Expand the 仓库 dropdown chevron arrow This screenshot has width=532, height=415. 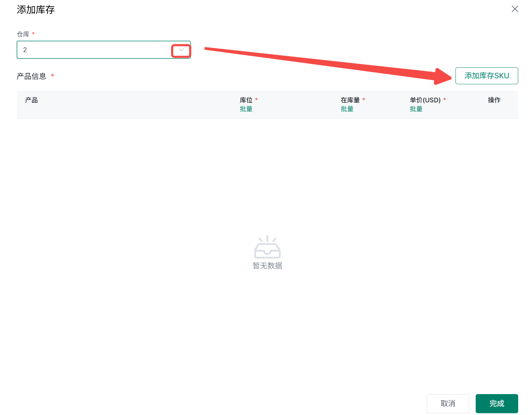pos(181,50)
